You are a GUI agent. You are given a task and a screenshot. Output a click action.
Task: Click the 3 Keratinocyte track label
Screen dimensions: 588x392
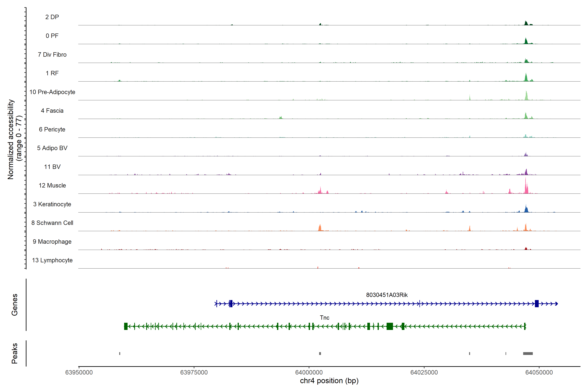(52, 204)
